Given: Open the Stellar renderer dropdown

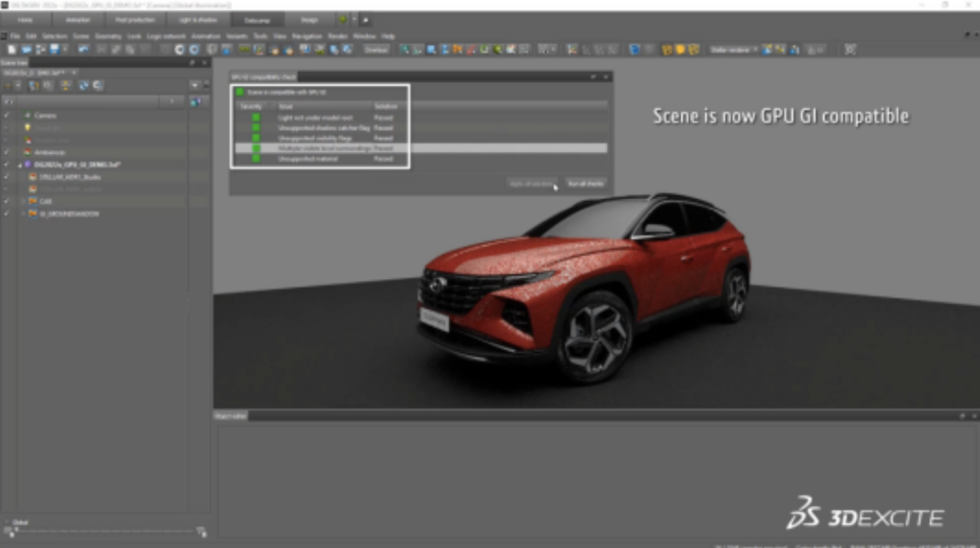Looking at the screenshot, I should (733, 49).
